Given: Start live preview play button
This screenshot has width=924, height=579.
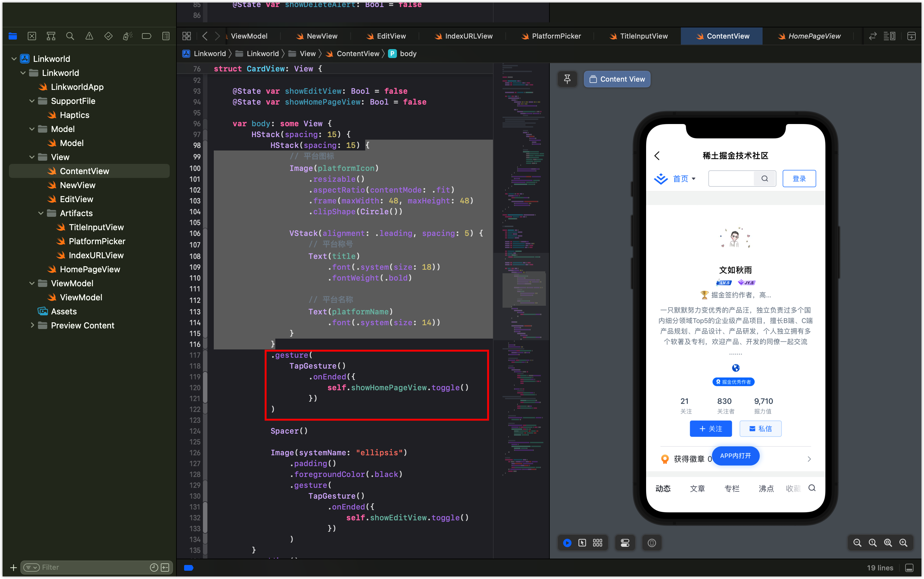Looking at the screenshot, I should pos(567,543).
